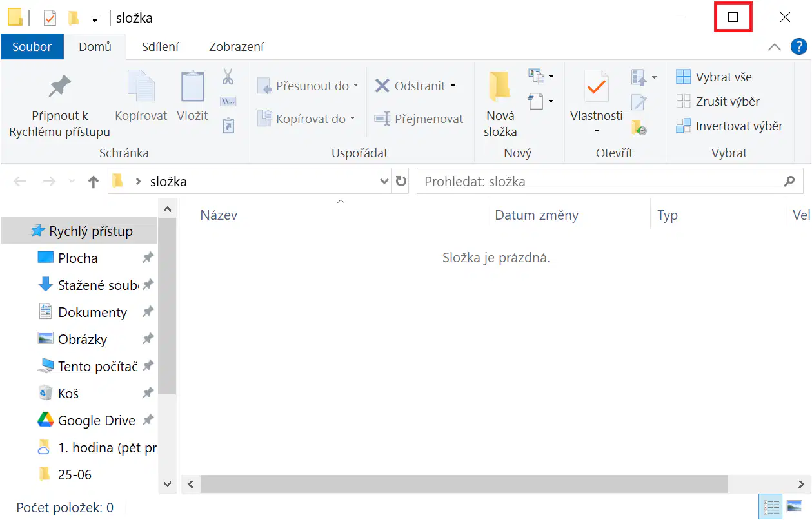Click Připnout k Rychlému přístupu pin icon

coord(60,86)
